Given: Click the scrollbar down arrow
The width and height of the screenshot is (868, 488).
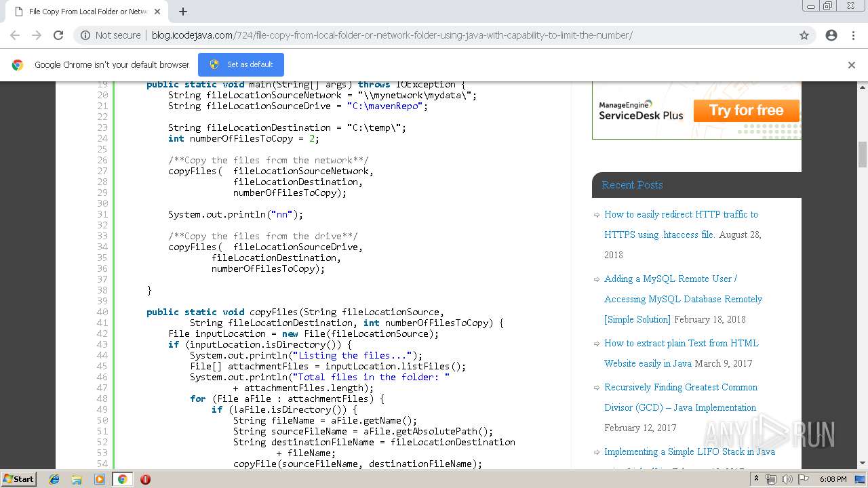Looking at the screenshot, I should click(863, 464).
